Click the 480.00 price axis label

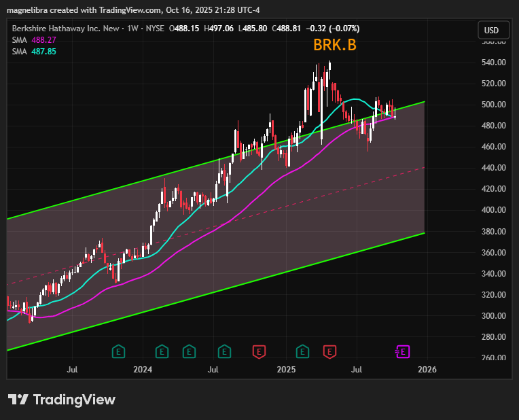coord(494,126)
